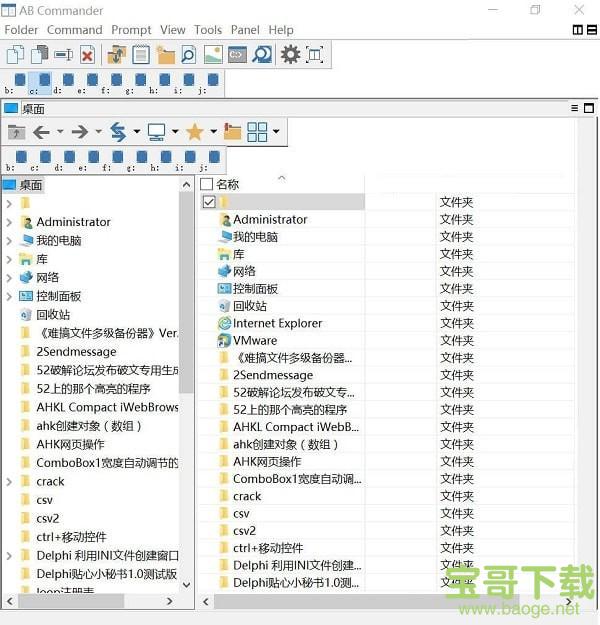Click the folder synchronize arrows icon
Image resolution: width=600 pixels, height=625 pixels.
[x=116, y=55]
